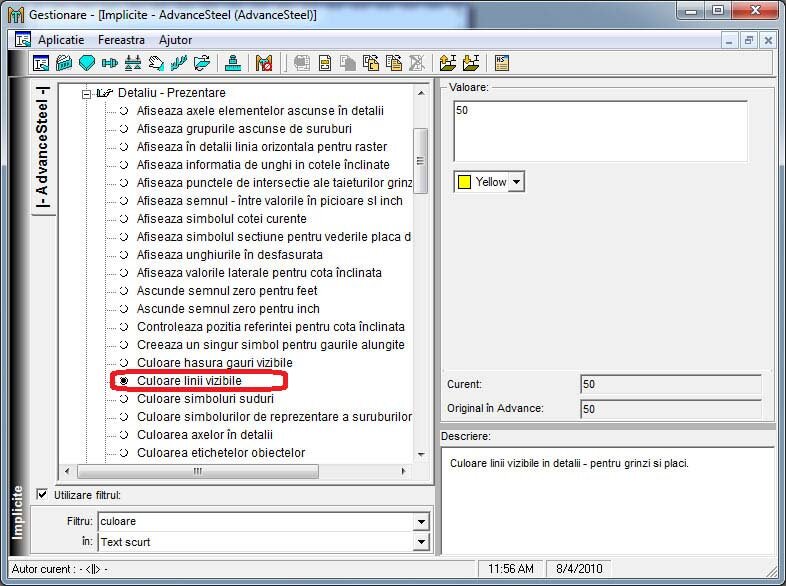
Task: Open the Aplicatie menu
Action: click(61, 40)
